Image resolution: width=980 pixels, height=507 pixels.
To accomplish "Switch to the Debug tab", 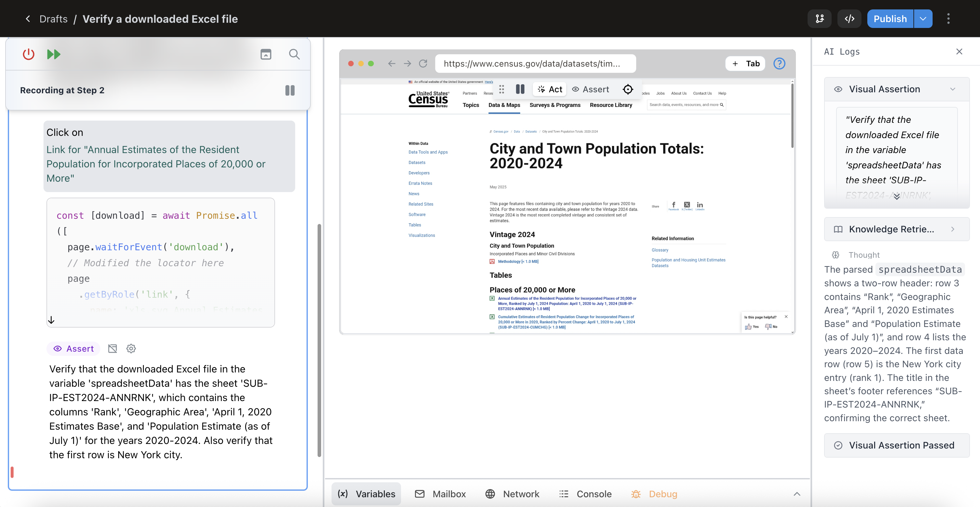I will tap(654, 494).
